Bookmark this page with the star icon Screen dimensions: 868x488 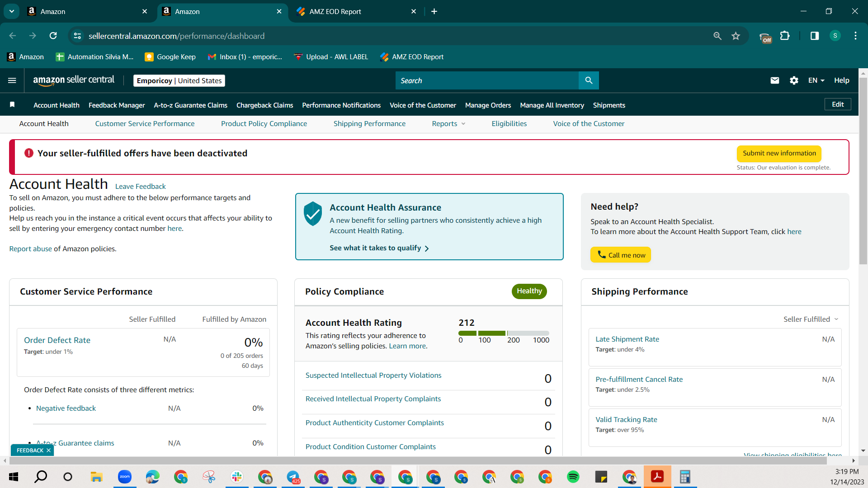click(736, 36)
